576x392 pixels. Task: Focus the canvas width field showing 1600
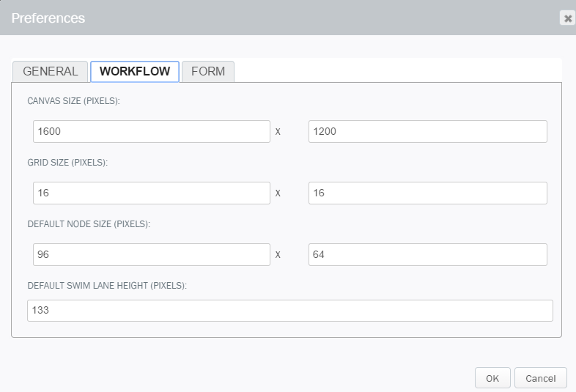152,132
